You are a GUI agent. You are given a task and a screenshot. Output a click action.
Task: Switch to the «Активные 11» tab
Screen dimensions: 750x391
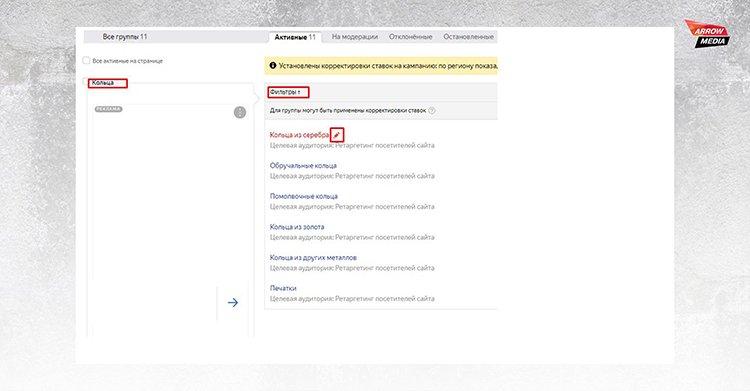click(x=295, y=37)
